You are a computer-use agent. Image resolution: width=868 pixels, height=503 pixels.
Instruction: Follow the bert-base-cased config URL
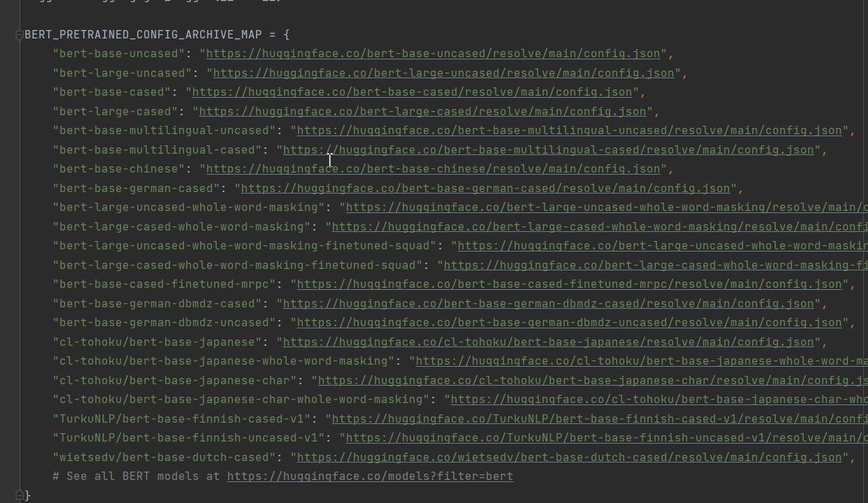(x=412, y=92)
